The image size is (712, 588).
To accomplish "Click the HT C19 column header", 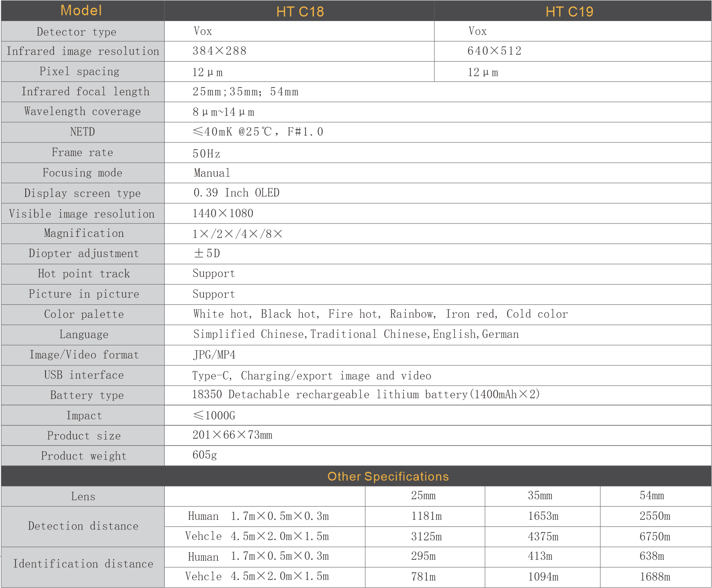I will pyautogui.click(x=569, y=11).
